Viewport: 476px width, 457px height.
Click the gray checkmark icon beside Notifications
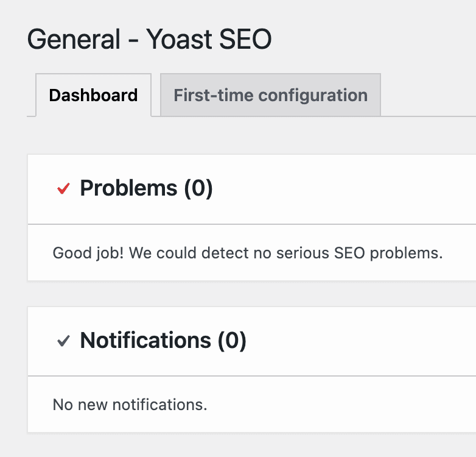click(63, 341)
